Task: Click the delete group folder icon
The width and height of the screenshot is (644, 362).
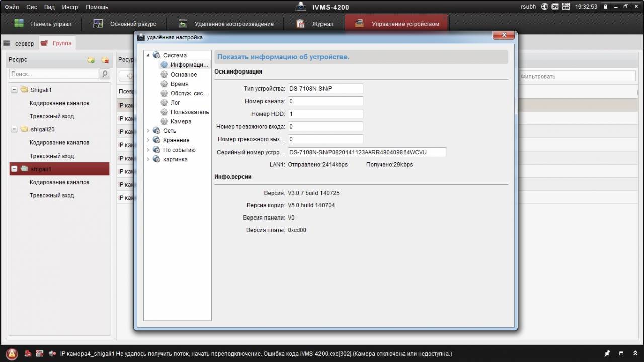Action: tap(105, 60)
